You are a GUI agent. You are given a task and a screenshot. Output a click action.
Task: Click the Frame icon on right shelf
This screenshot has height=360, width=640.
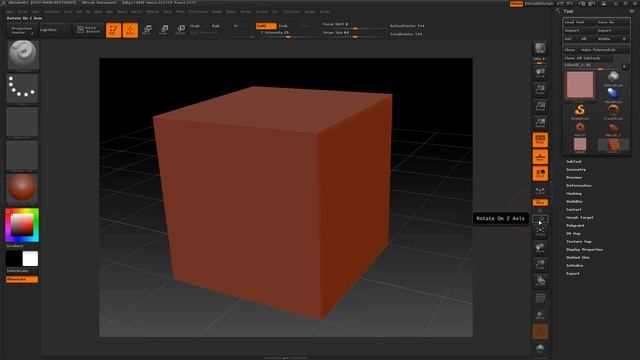(540, 231)
